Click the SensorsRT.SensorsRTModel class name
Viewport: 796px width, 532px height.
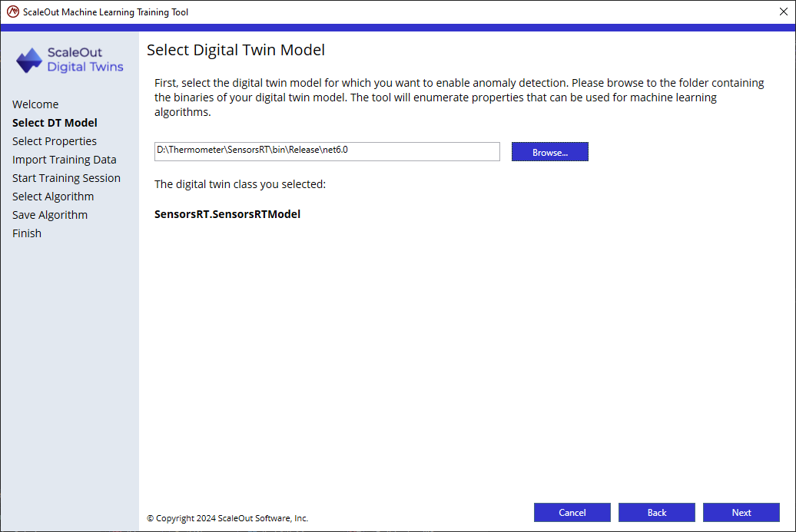[x=227, y=214]
